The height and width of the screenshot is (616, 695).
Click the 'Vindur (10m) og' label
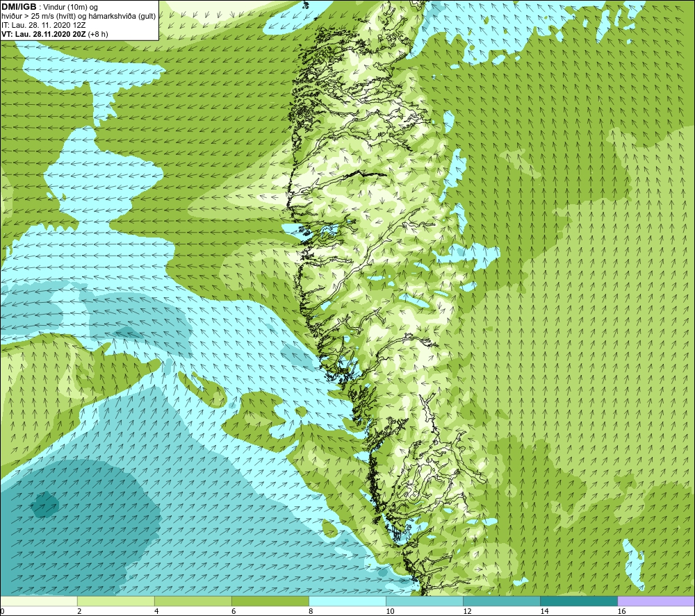click(70, 8)
